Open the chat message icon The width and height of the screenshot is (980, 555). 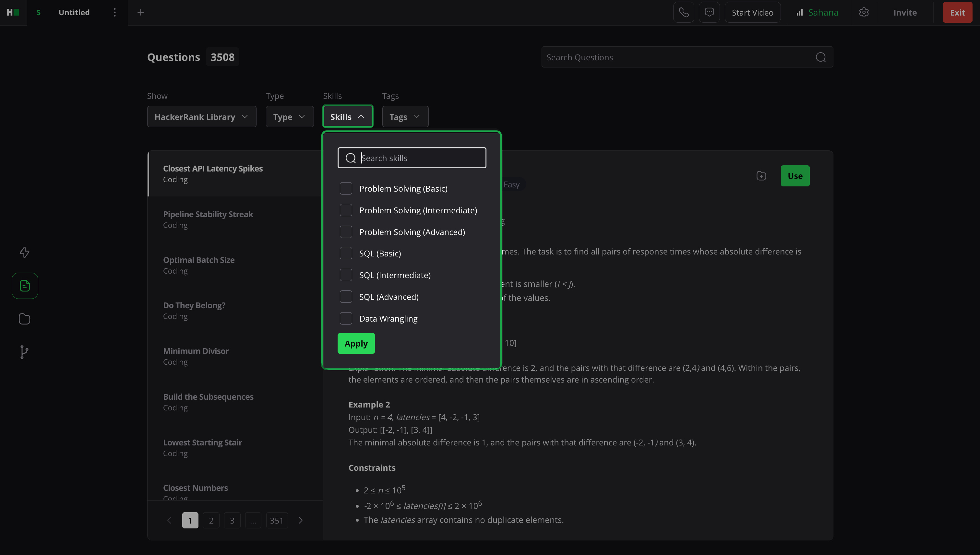pyautogui.click(x=709, y=13)
